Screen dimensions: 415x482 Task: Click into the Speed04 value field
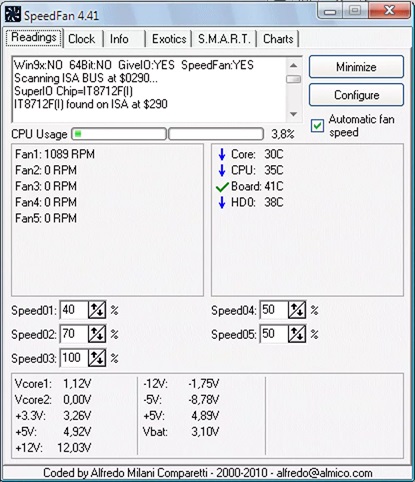pos(274,310)
